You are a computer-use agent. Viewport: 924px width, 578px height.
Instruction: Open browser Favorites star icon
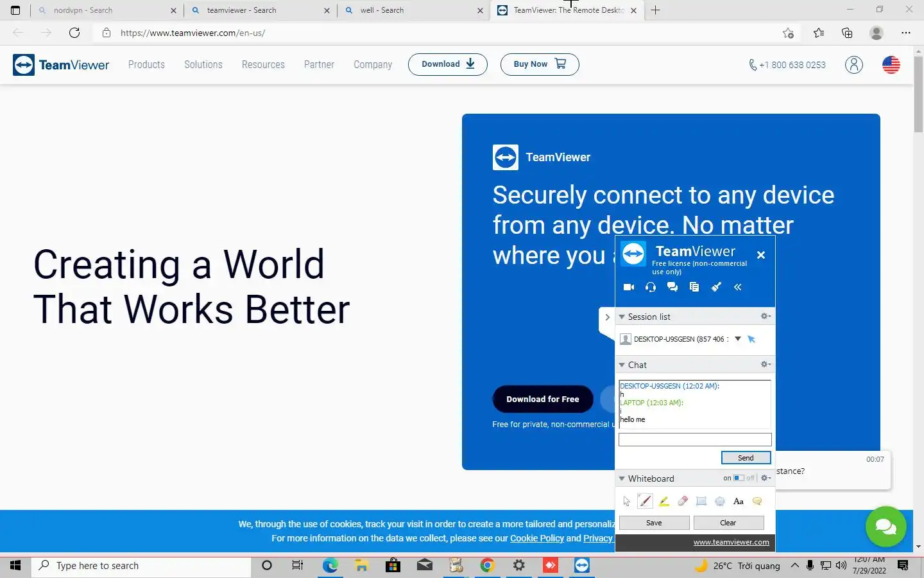pyautogui.click(x=819, y=33)
